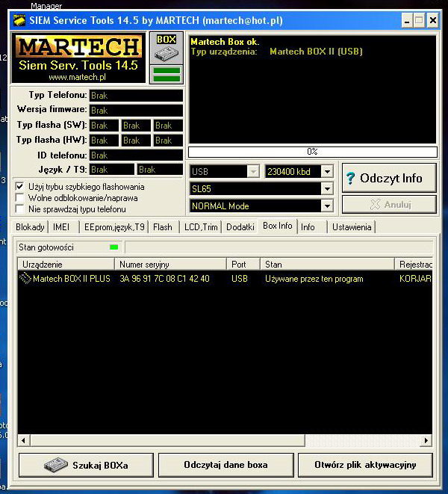Screen dimensions: 448x494
Task: Click Otwórz plik aktywacyjny button
Action: pos(365,465)
